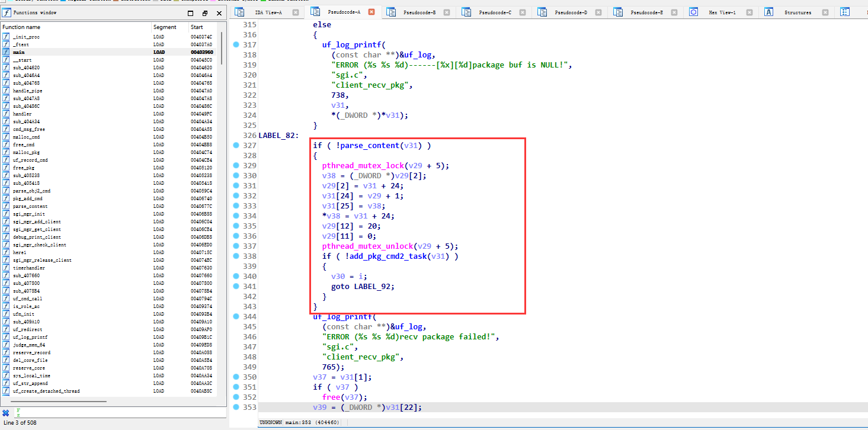The width and height of the screenshot is (868, 430).
Task: Toggle breakpoint dot on line 350
Action: point(236,377)
